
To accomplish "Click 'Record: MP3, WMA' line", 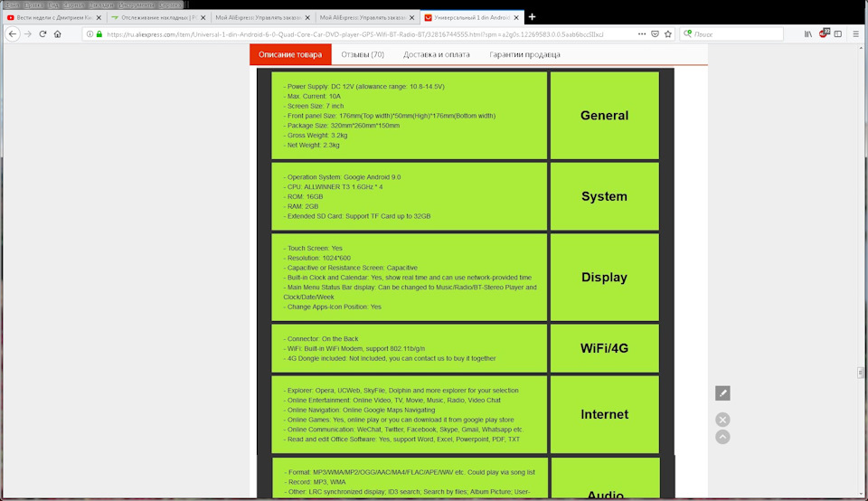I will (316, 482).
